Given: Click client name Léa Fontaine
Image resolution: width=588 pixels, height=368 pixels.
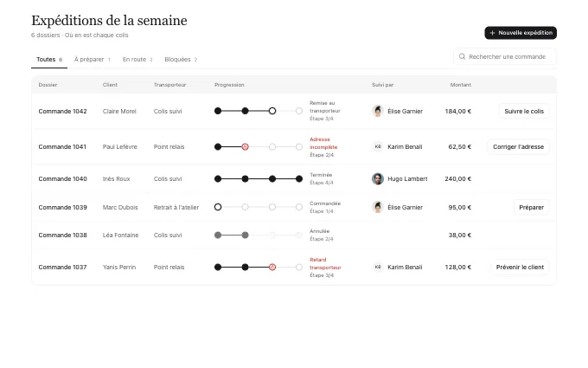Looking at the screenshot, I should pyautogui.click(x=121, y=235).
